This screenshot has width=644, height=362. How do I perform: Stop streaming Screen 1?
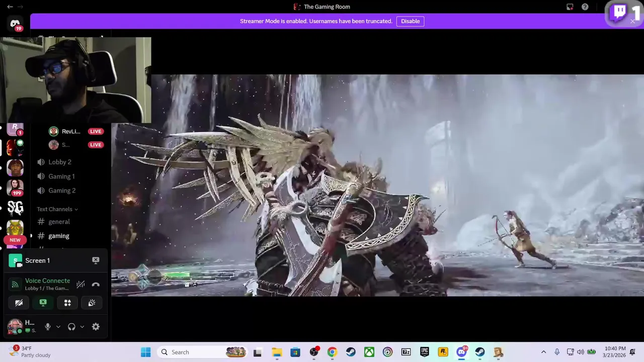tap(96, 260)
